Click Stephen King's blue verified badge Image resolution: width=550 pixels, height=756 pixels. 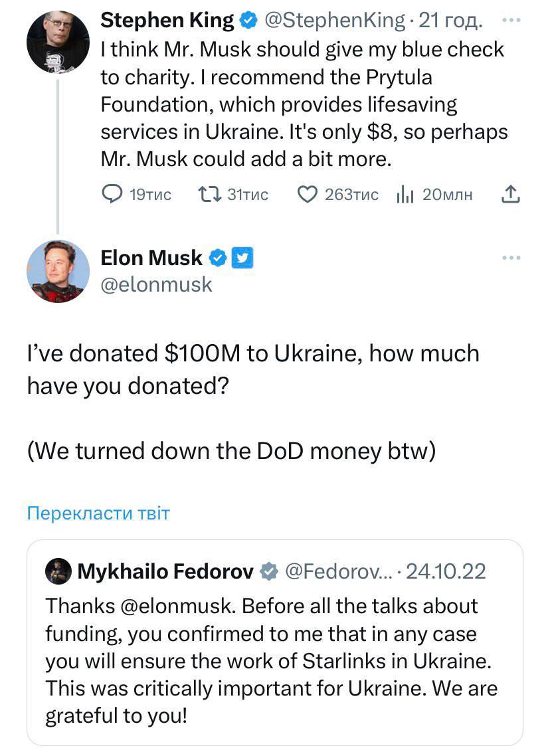(248, 21)
